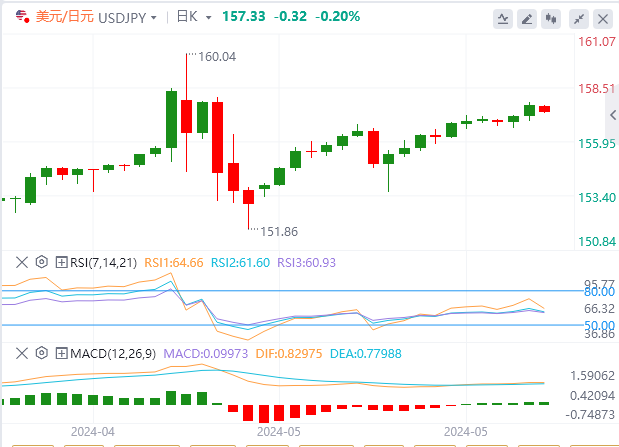Click the 151.86 low price label
This screenshot has height=447, width=619.
pos(279,232)
